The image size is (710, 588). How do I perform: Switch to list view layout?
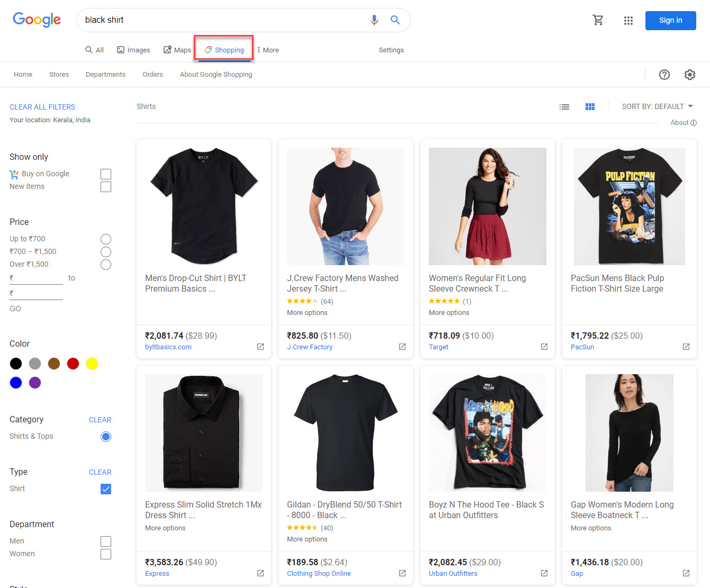point(564,107)
